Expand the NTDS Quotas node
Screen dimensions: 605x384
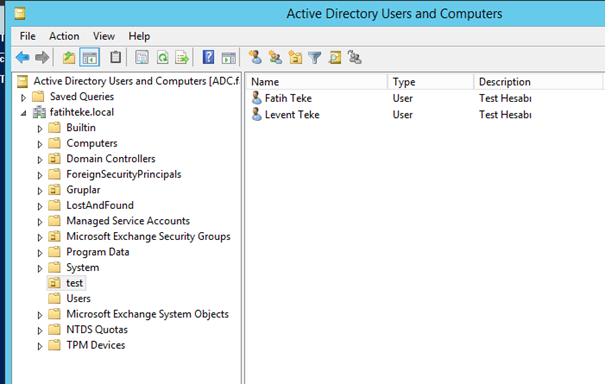tap(40, 331)
